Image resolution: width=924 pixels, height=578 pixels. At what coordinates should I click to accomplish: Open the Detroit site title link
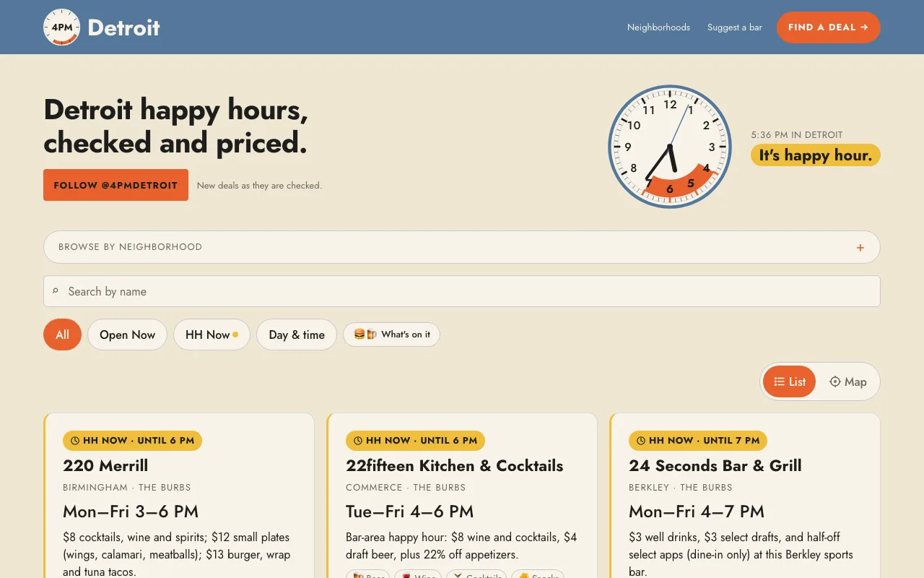pyautogui.click(x=123, y=27)
